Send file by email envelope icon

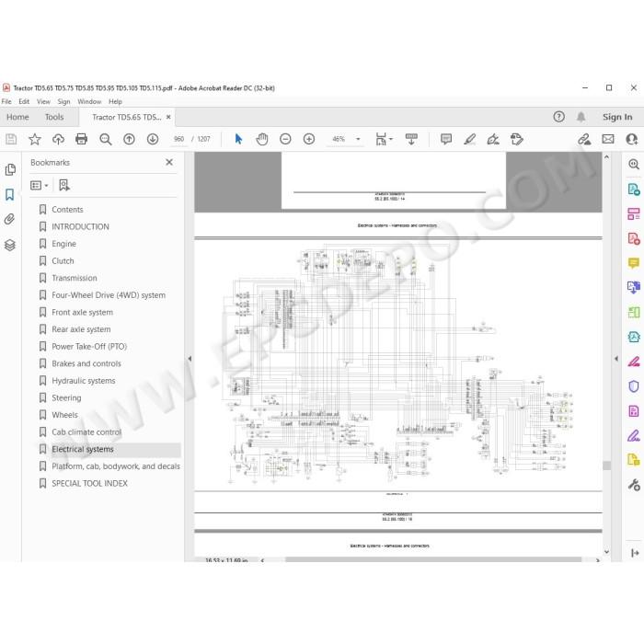[x=608, y=139]
